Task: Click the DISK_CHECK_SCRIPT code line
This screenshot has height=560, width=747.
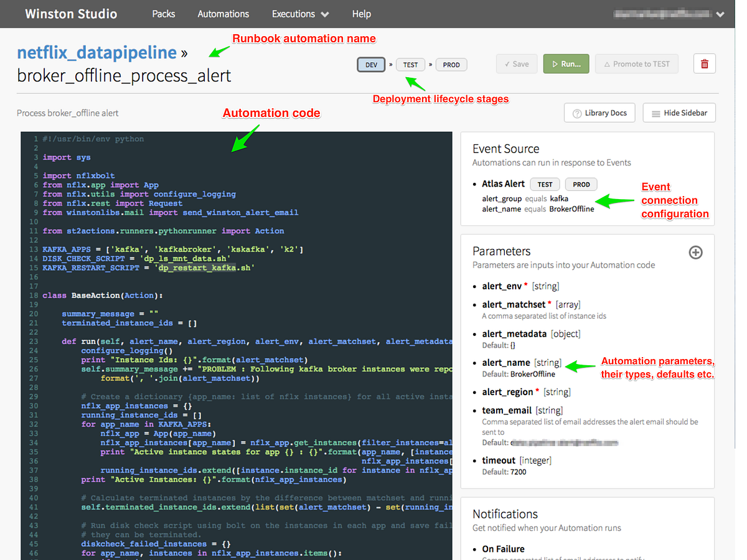Action: pyautogui.click(x=137, y=258)
